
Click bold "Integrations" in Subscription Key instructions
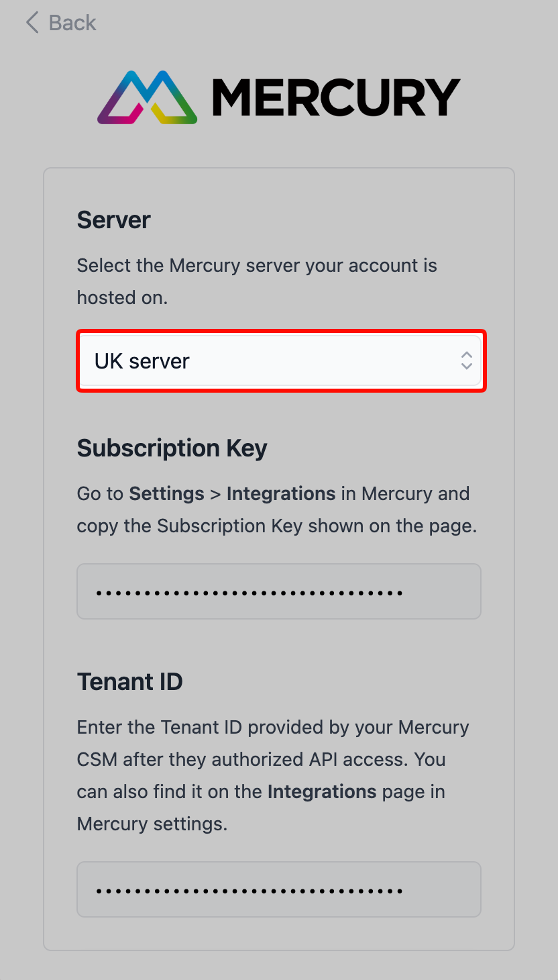coord(281,493)
